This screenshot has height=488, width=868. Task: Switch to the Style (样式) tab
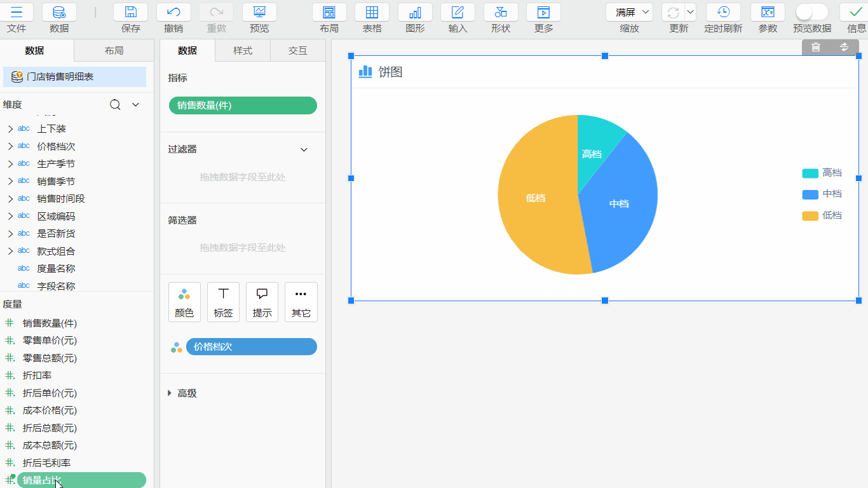coord(243,51)
